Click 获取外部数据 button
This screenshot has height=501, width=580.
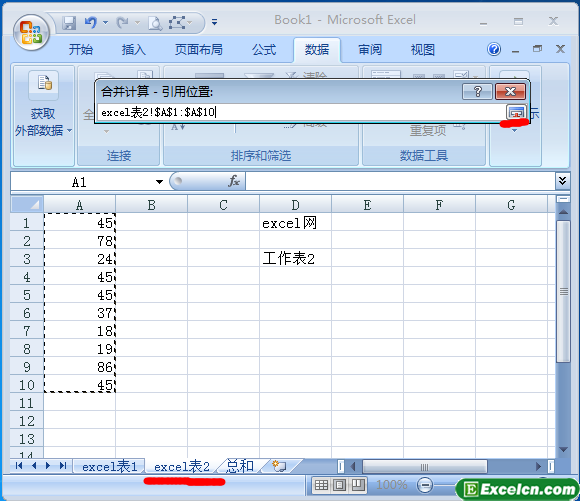[43, 115]
